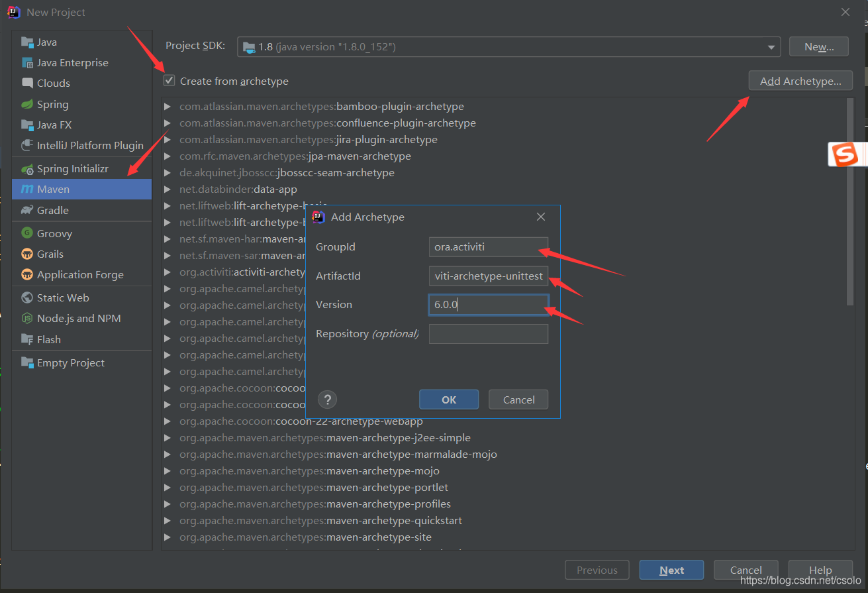Viewport: 868px width, 593px height.
Task: Click the Sogou input method 'S' icon
Action: coord(845,154)
